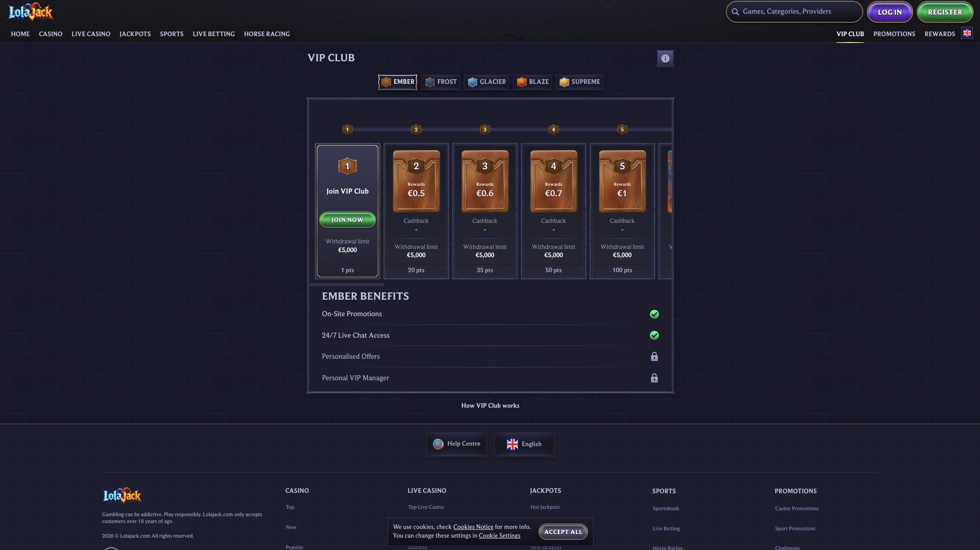The height and width of the screenshot is (550, 980).
Task: Click the level 1 badge in Join card
Action: (x=347, y=166)
